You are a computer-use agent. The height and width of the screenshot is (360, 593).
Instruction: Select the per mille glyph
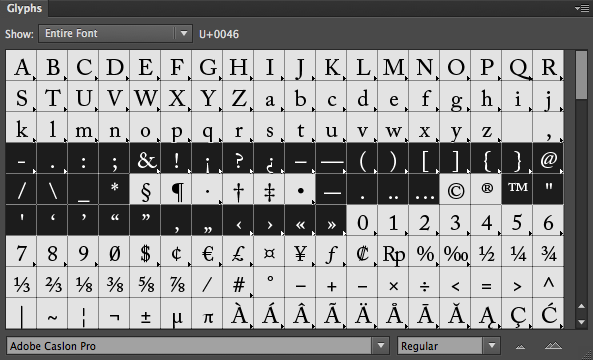click(455, 251)
